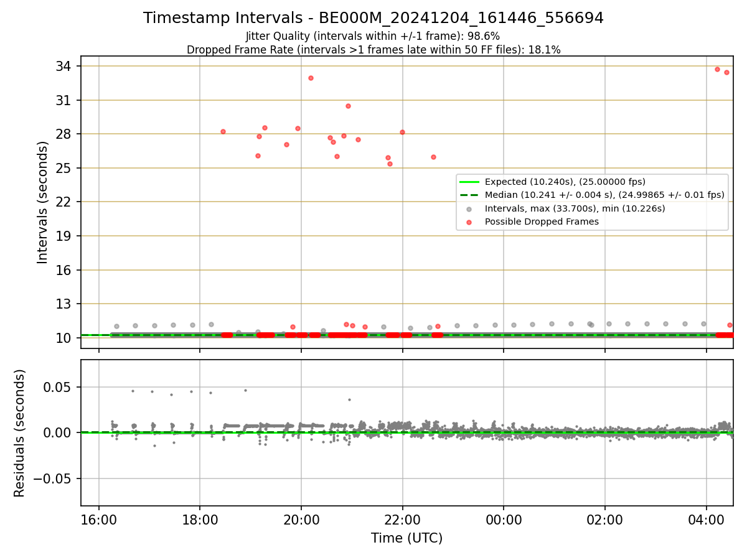Click the first red point near 28 seconds after 18:00
The width and height of the screenshot is (747, 560).
coord(223,131)
